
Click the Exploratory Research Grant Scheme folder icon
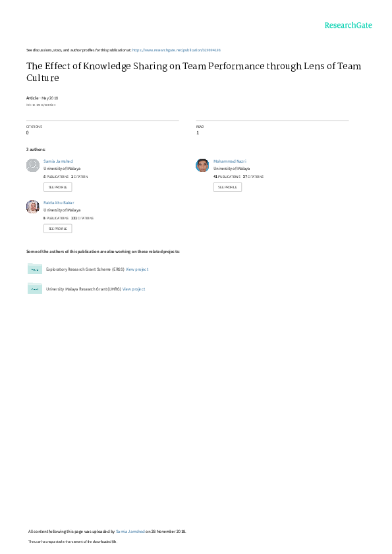[35, 269]
